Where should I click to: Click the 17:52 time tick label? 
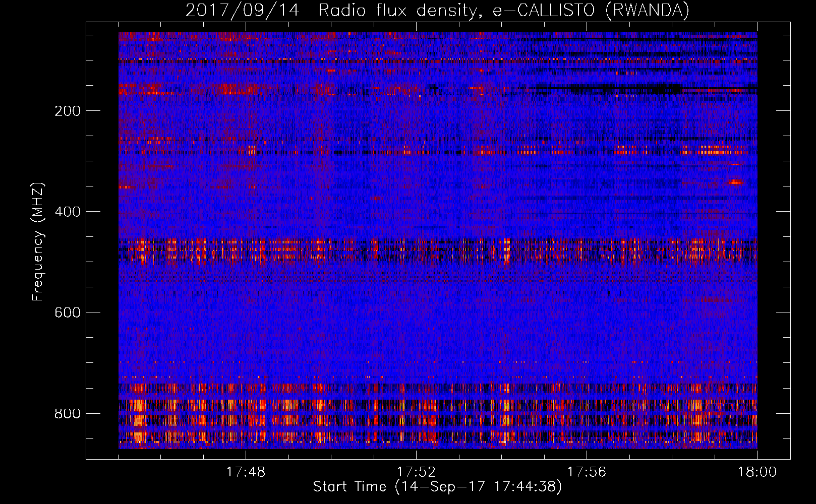416,472
